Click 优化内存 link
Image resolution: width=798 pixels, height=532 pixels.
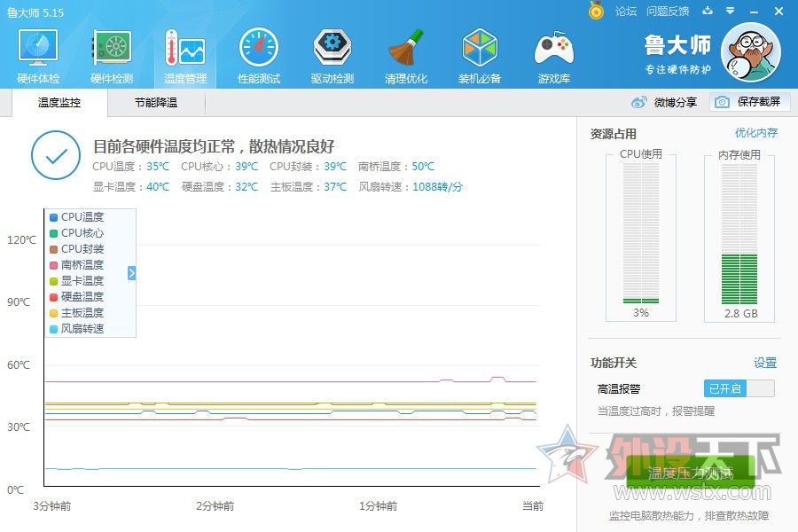(x=756, y=133)
